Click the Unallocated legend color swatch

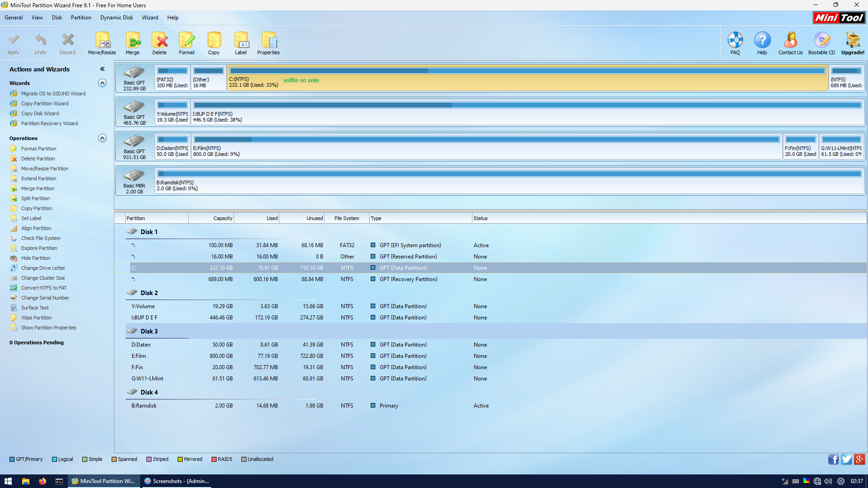pos(244,459)
